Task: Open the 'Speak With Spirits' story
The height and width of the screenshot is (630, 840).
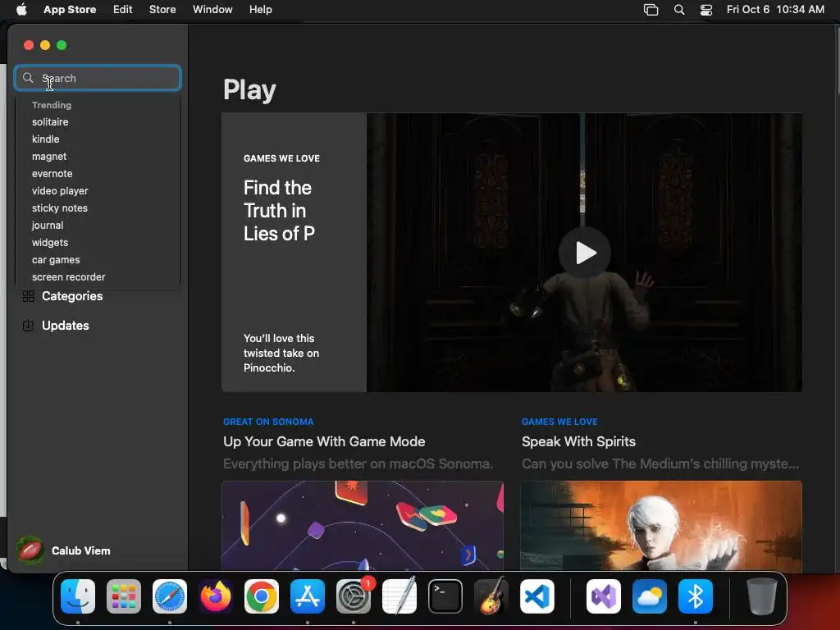Action: point(578,441)
